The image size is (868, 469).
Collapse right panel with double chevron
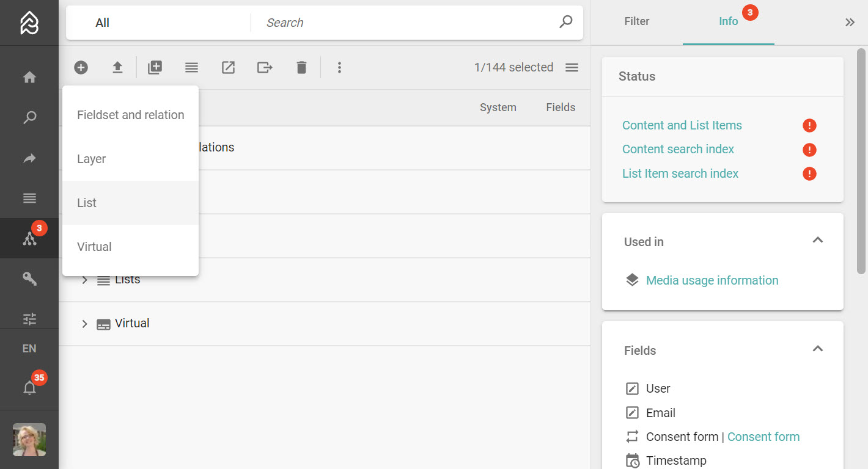pyautogui.click(x=850, y=23)
